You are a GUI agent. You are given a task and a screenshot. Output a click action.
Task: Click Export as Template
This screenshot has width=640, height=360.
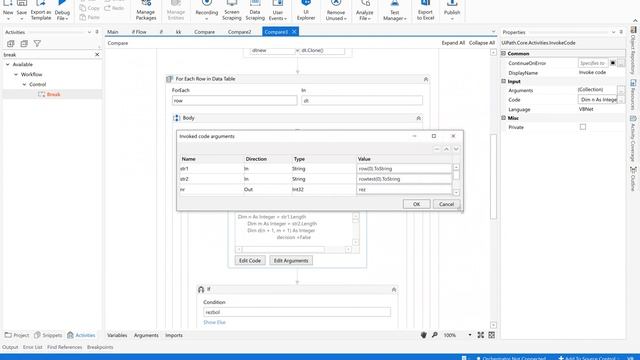[41, 11]
